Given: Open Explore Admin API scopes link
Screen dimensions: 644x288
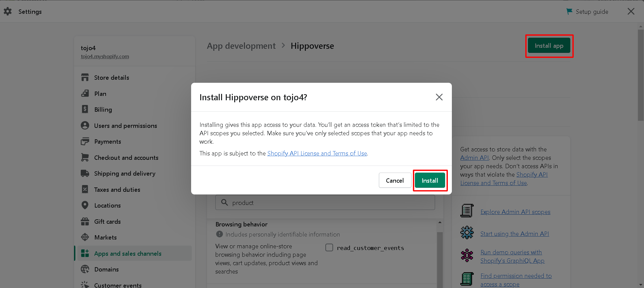Looking at the screenshot, I should (515, 212).
